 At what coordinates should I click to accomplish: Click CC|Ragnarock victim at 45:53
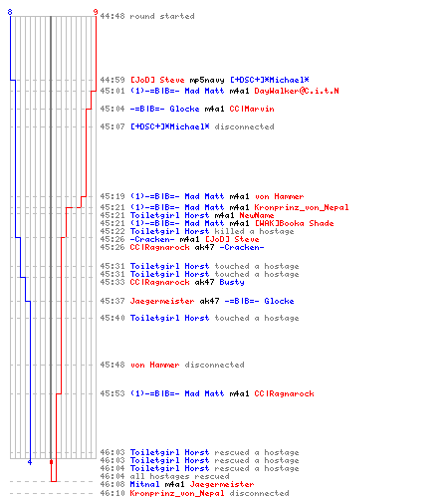pos(284,393)
